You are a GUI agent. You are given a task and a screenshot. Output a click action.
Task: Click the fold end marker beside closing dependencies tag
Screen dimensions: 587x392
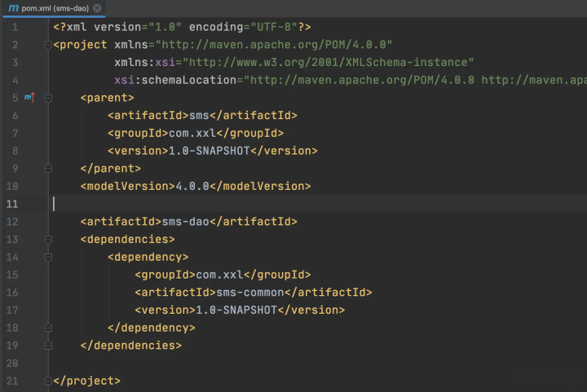[x=48, y=346]
